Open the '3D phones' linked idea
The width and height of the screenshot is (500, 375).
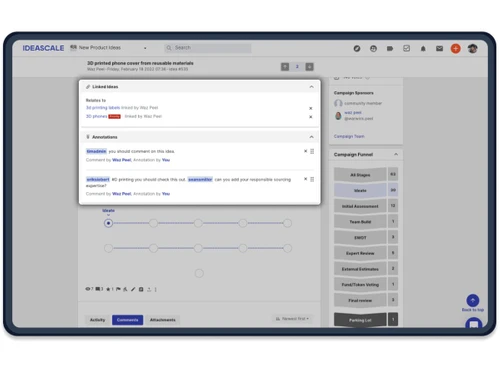click(x=96, y=116)
